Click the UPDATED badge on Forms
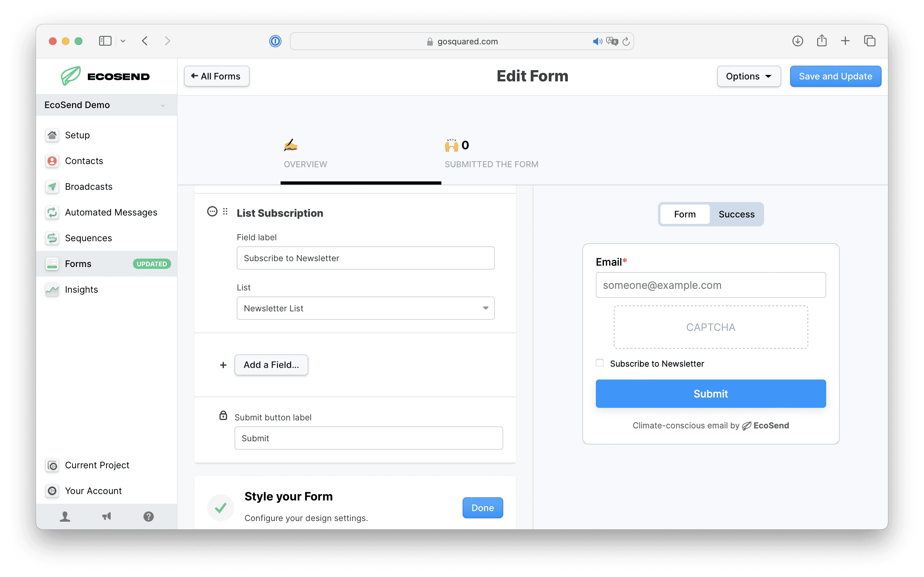The height and width of the screenshot is (577, 924). [x=152, y=264]
